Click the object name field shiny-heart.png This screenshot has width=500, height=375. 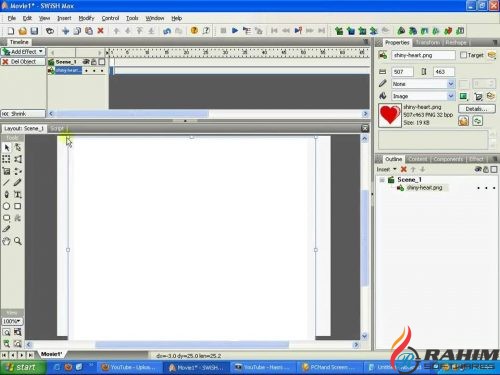(423, 55)
